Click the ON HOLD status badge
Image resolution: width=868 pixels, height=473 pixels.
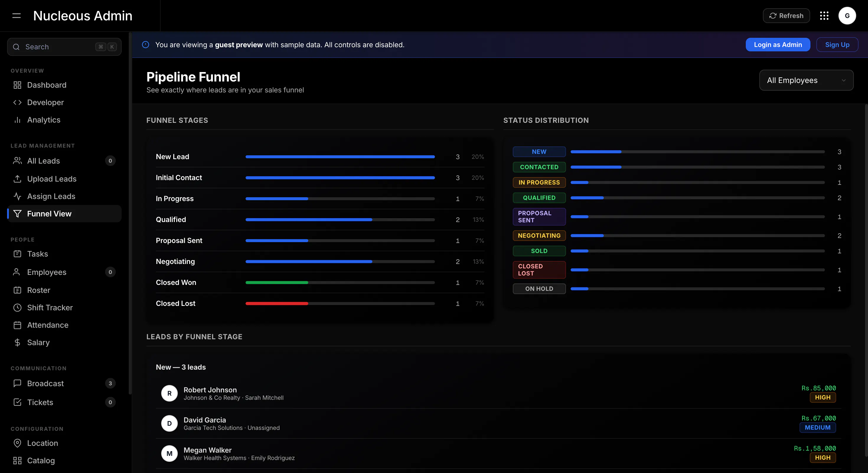coord(539,289)
